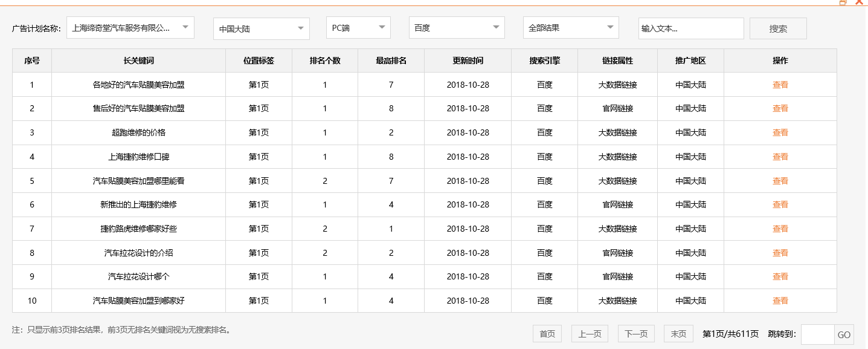Go to 首页 first page
The height and width of the screenshot is (349, 868).
[546, 333]
